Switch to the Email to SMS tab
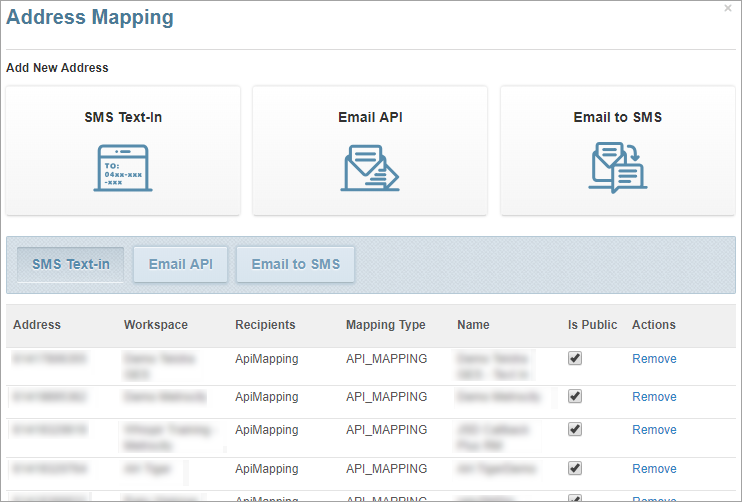Image resolution: width=742 pixels, height=502 pixels. point(295,264)
